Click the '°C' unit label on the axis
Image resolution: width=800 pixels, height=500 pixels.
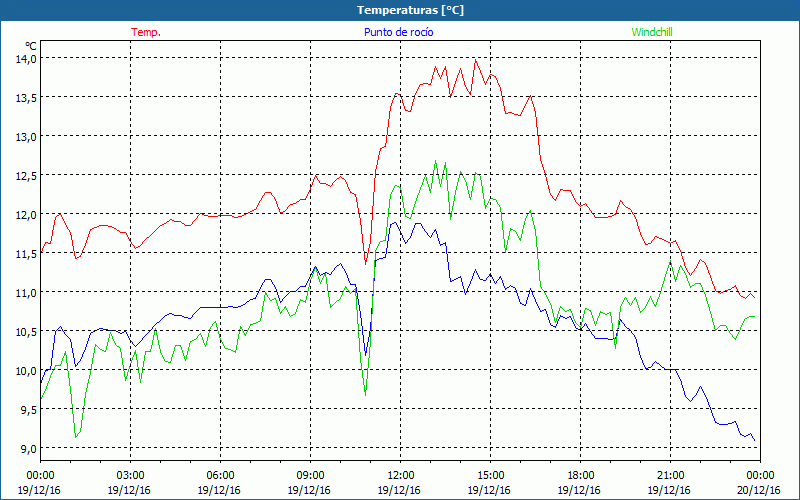[x=31, y=46]
